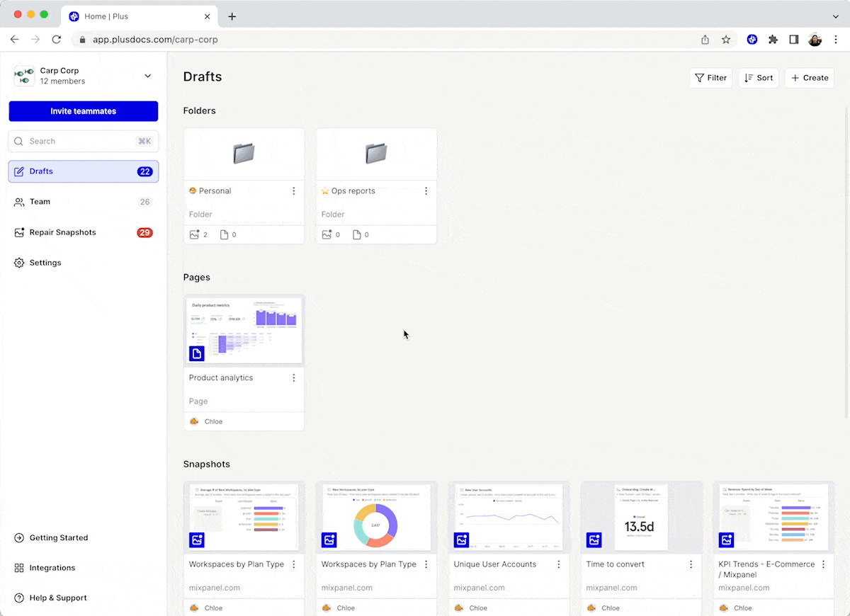Open Unique User Accounts three-dot menu
Viewport: 850px width, 616px height.
coord(559,564)
